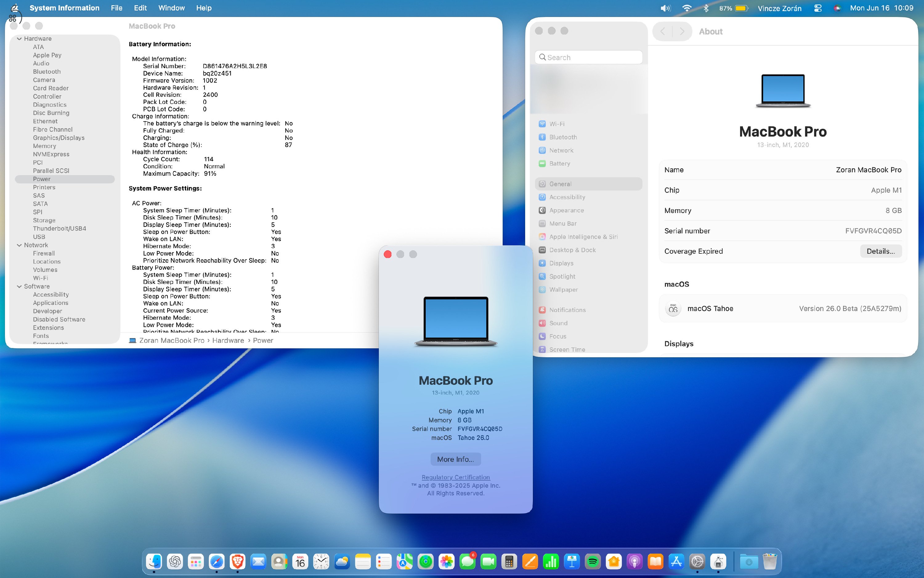Image resolution: width=924 pixels, height=578 pixels.
Task: Open the Apple menu
Action: click(x=14, y=8)
